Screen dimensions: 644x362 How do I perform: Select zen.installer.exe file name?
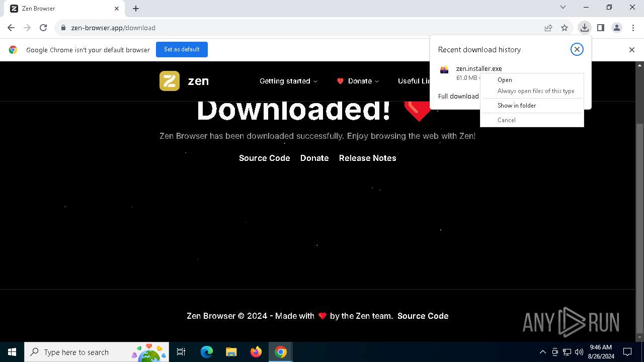tap(479, 68)
